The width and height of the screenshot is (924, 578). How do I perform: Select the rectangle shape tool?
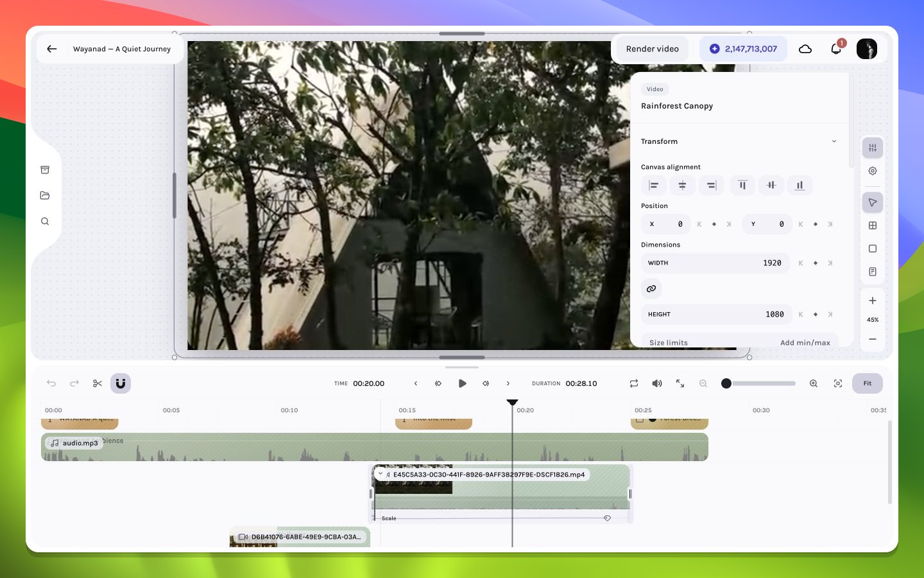(873, 249)
